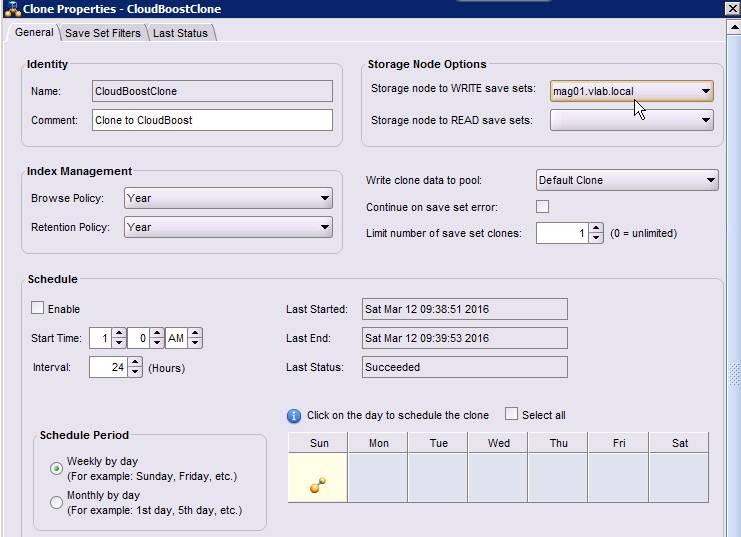Edit the Comment field text
This screenshot has height=537, width=741.
pyautogui.click(x=212, y=120)
